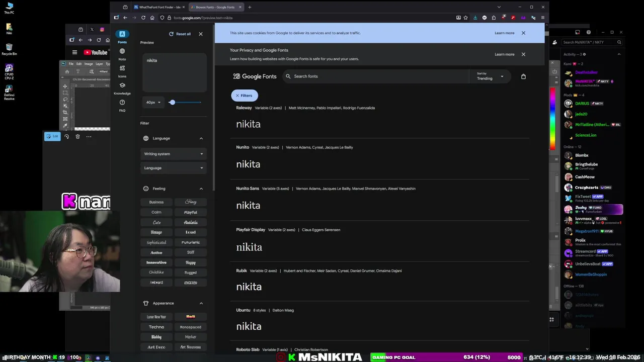Collapse the Language filter section

point(201,138)
